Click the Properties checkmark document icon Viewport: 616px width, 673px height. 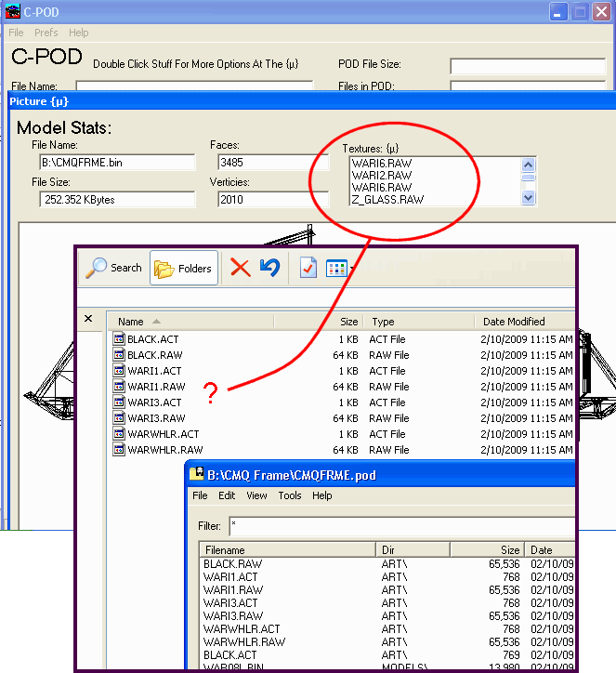308,268
